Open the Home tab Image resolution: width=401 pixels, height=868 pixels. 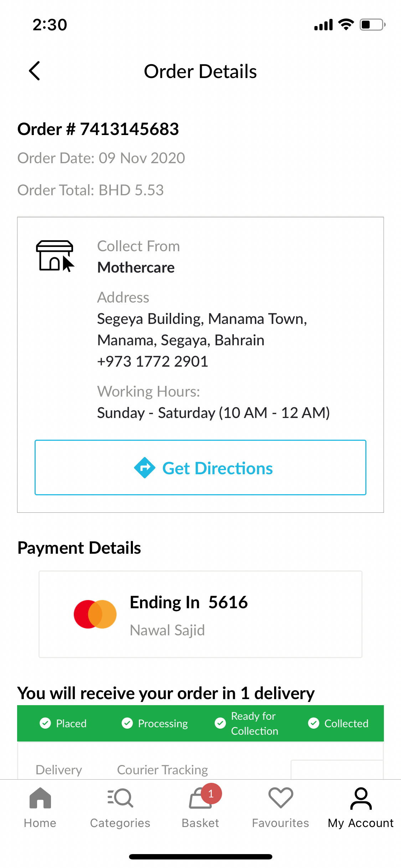pyautogui.click(x=40, y=807)
